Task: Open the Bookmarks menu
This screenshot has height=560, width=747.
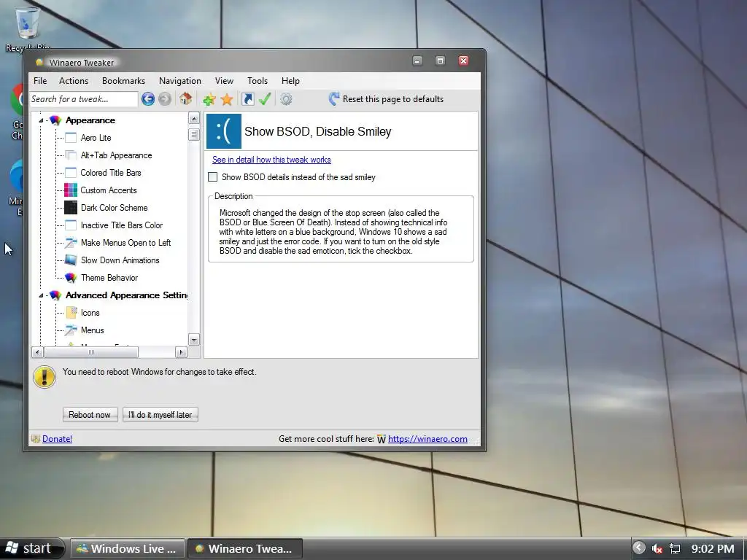Action: point(123,80)
